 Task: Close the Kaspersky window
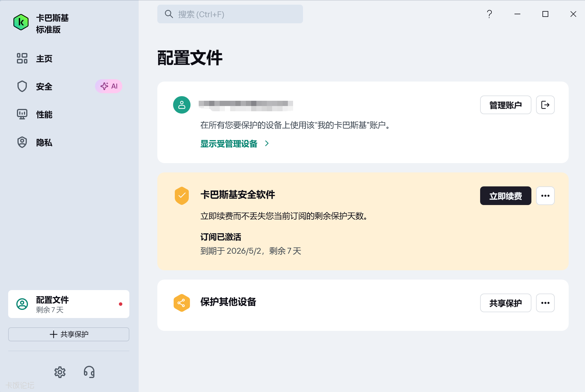(573, 14)
